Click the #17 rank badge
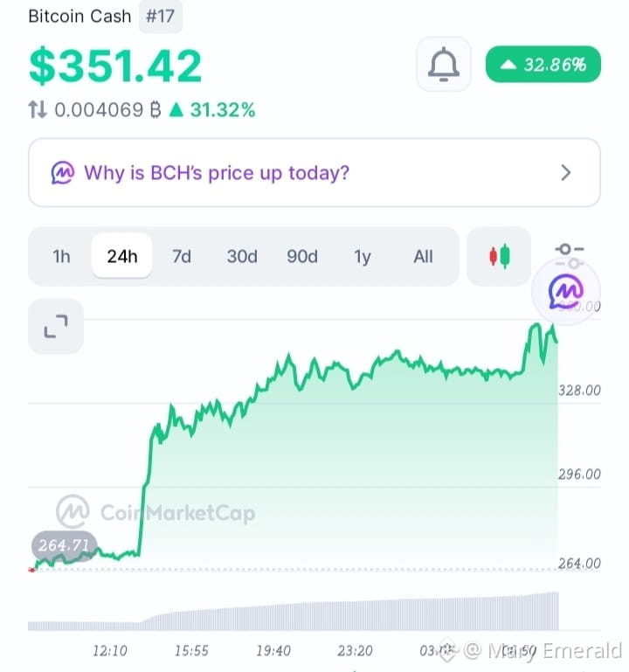Image resolution: width=629 pixels, height=672 pixels. [x=160, y=17]
